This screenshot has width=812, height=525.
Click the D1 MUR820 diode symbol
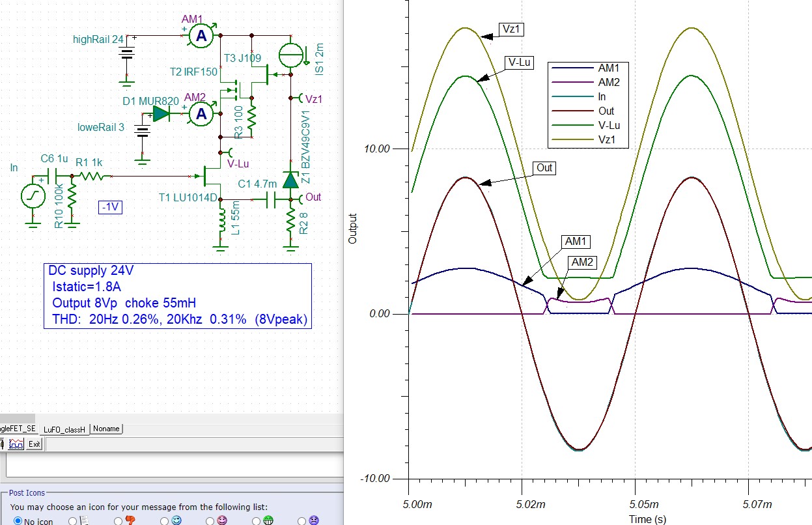click(x=161, y=115)
